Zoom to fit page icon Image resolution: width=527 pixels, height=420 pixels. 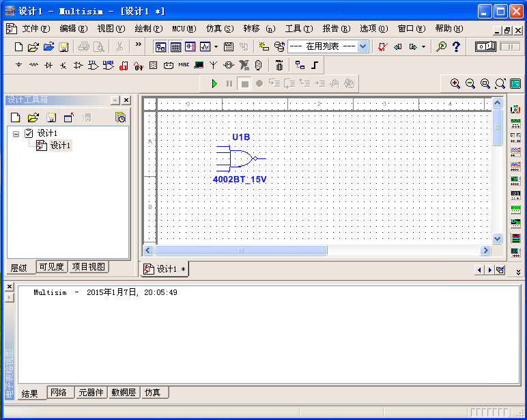[x=500, y=83]
